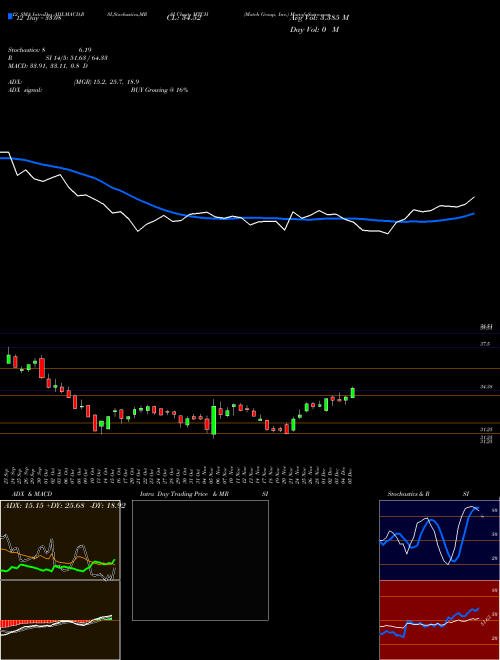Image resolution: width=500 pixels, height=660 pixels.
Task: Click the 'Stochastics & R' panel title
Action: point(408,494)
